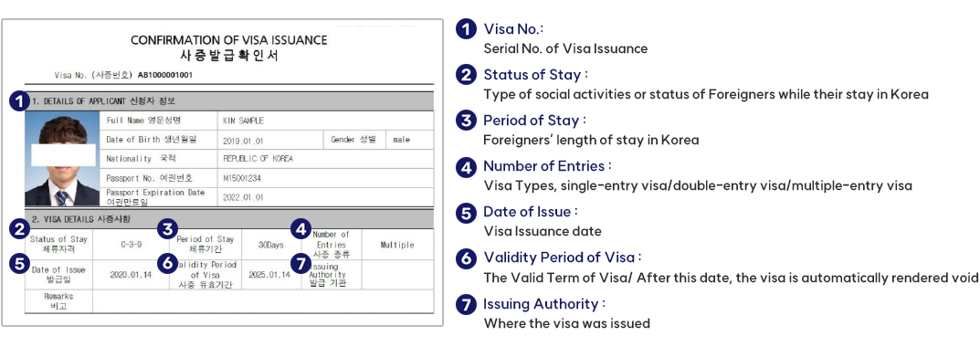
Task: Click number 1 marker on Details of Applicant header
Action: 21,100
